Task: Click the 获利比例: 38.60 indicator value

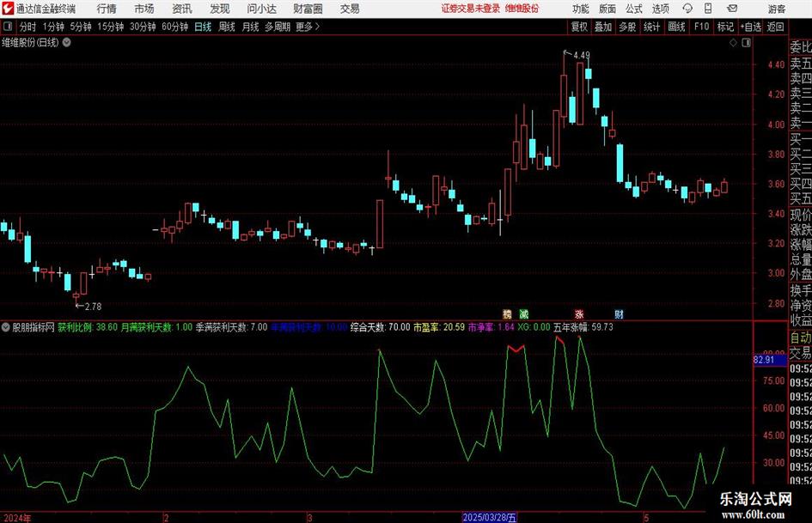Action: [88, 327]
